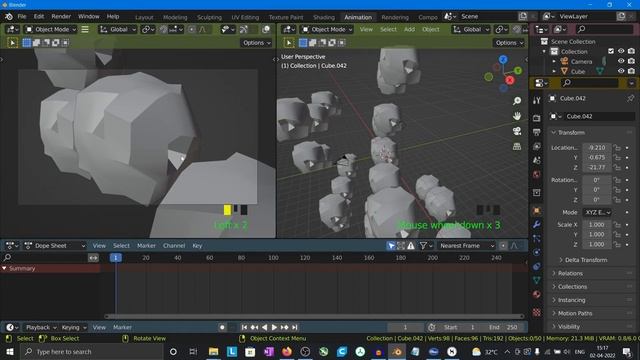
Task: Toggle Collection visibility eye in outliner
Action: tap(621, 51)
